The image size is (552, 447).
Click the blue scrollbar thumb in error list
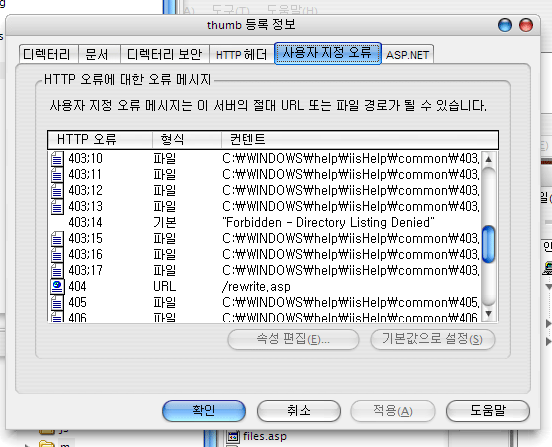pos(489,245)
